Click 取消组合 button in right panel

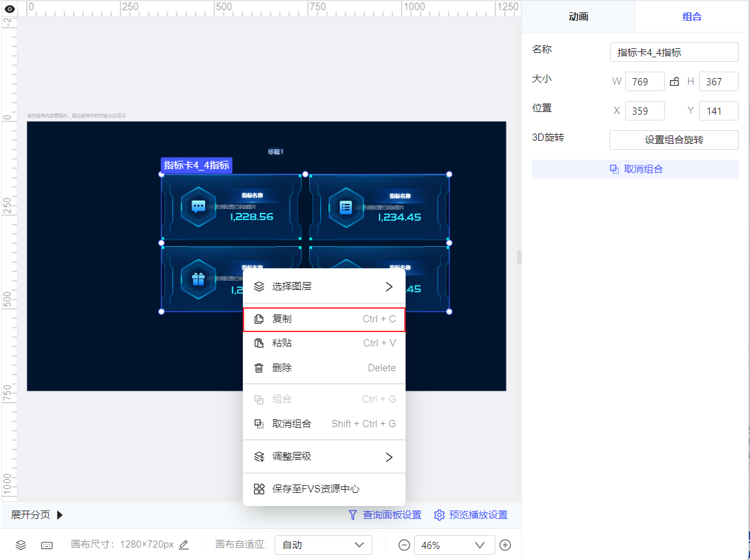point(635,169)
